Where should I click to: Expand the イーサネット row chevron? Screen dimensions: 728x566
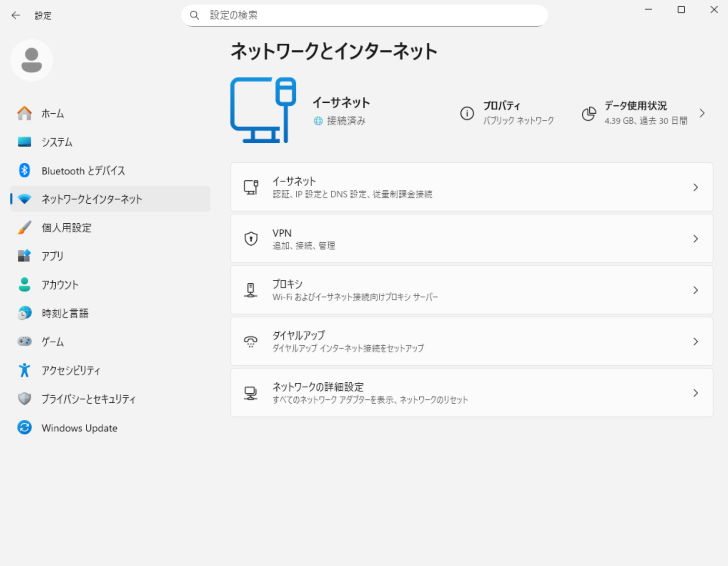pos(696,188)
